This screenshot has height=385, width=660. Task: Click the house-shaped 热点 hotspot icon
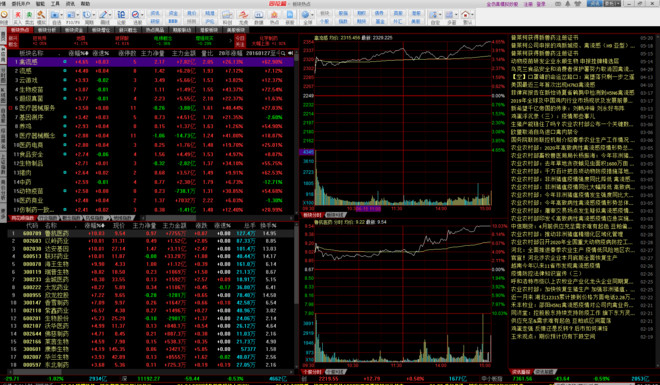(274, 15)
